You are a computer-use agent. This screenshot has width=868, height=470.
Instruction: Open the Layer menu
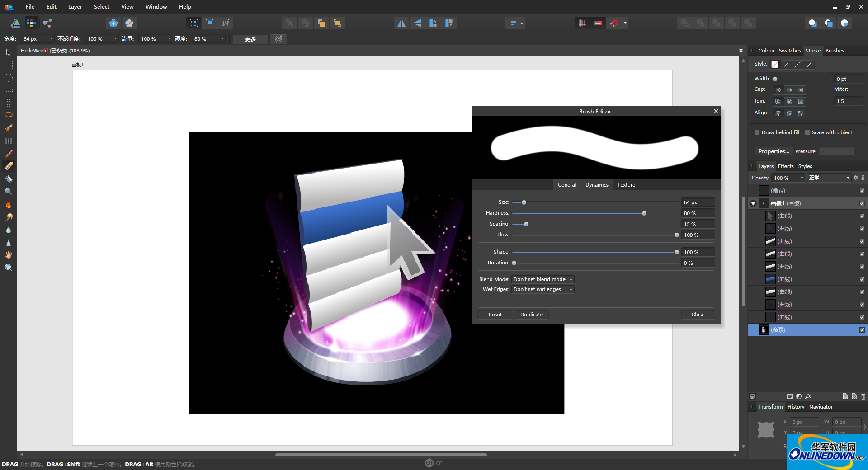tap(75, 6)
